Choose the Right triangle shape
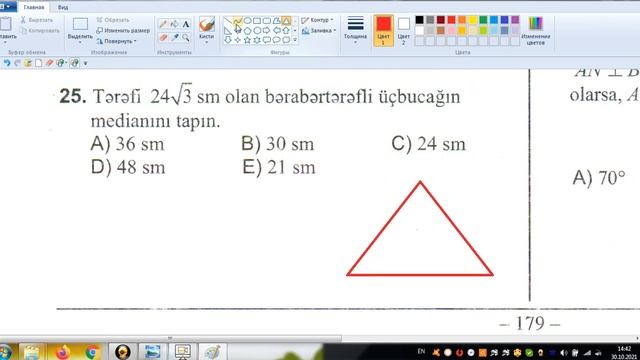Image resolution: width=640 pixels, height=360 pixels. pos(228,31)
